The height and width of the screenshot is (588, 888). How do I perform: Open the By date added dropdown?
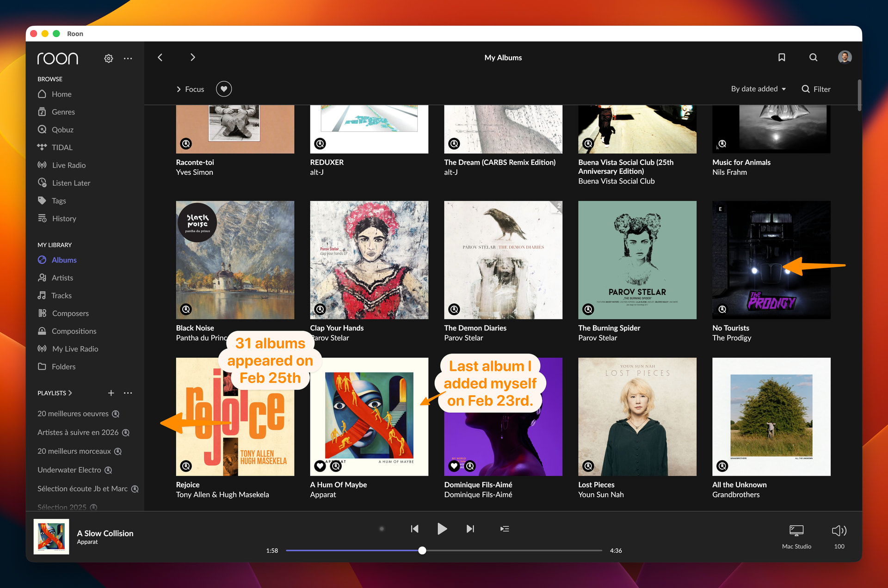[x=758, y=89]
